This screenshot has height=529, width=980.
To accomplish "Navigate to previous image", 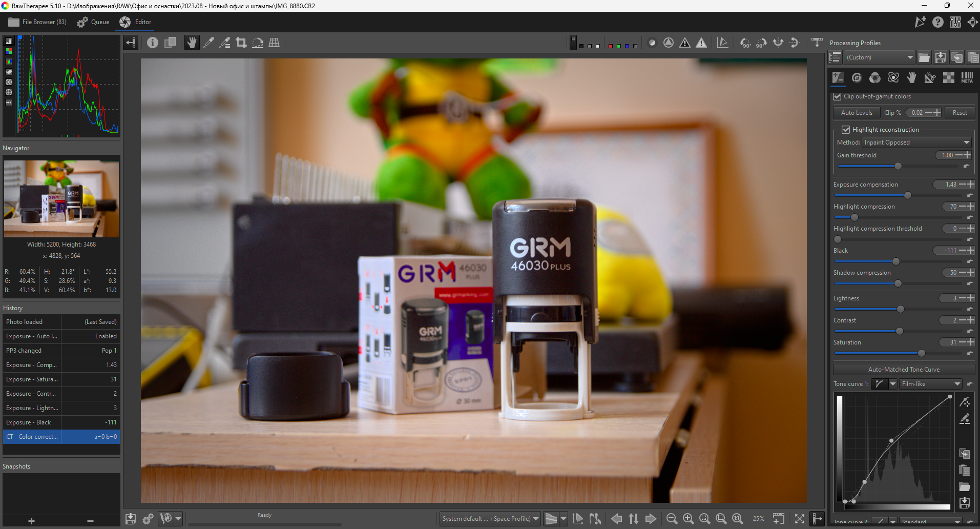I will (616, 519).
